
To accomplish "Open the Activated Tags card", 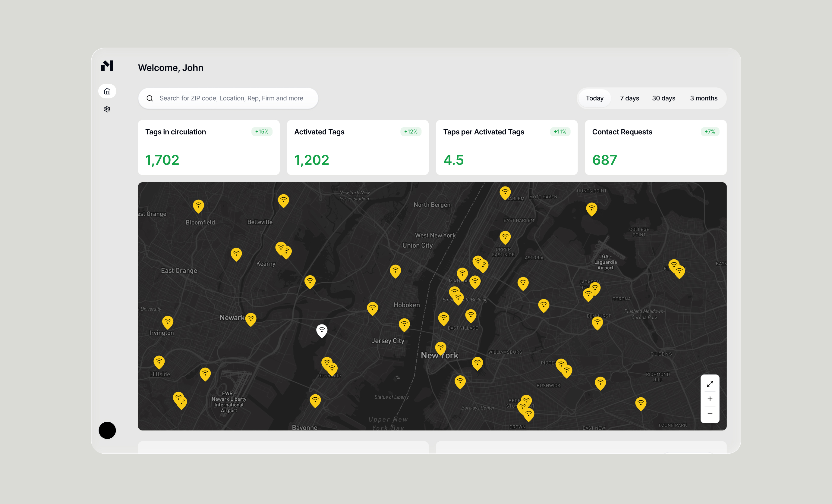I will [x=358, y=147].
